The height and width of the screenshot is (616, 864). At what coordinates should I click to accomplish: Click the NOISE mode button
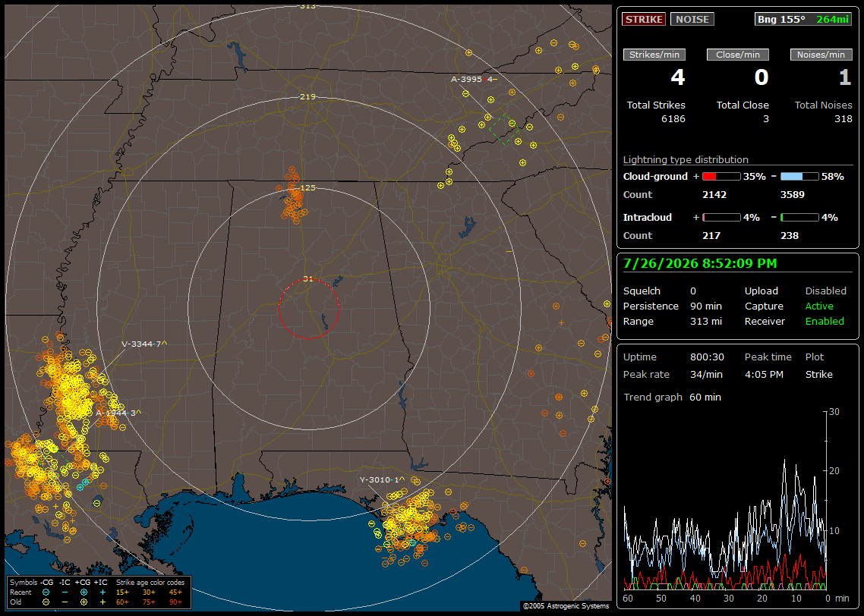coord(692,19)
